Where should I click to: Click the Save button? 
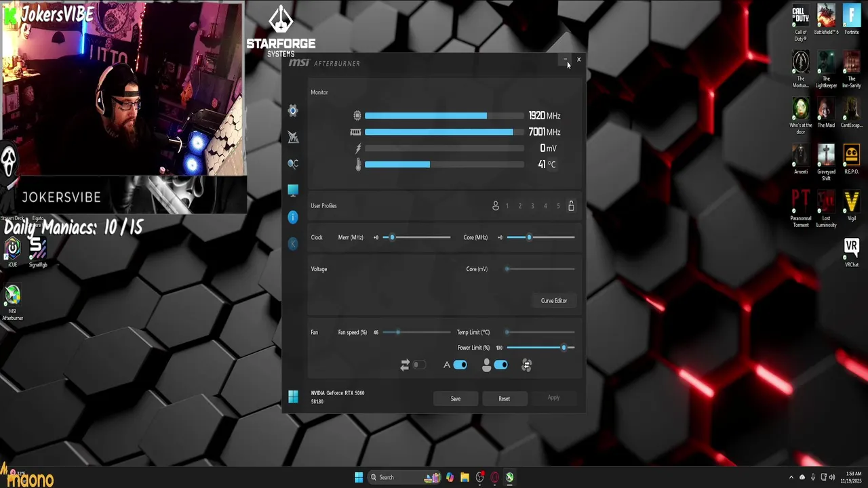456,399
